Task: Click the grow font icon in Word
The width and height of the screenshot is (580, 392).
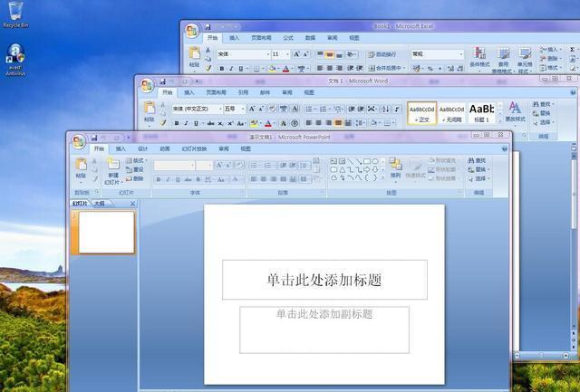Action: pyautogui.click(x=252, y=109)
